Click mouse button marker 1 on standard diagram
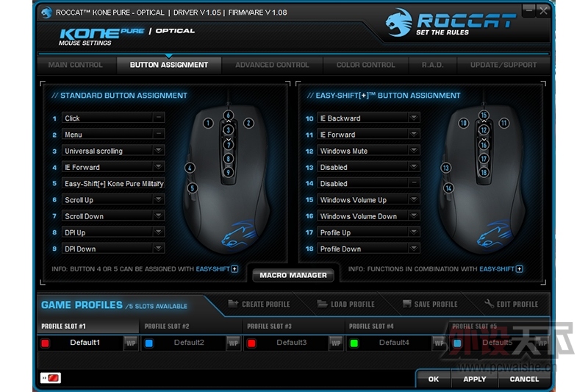Viewport: 588px width, 392px height. click(x=208, y=123)
